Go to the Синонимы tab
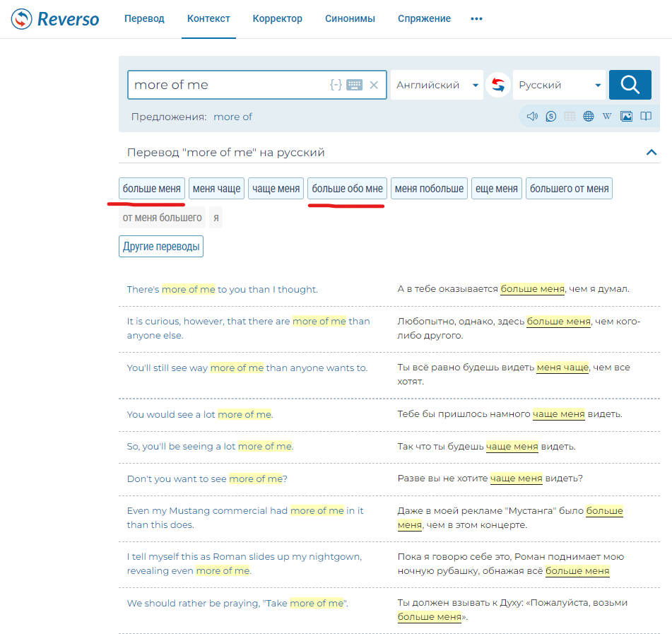Viewport: 672px width, 634px height. pos(350,19)
